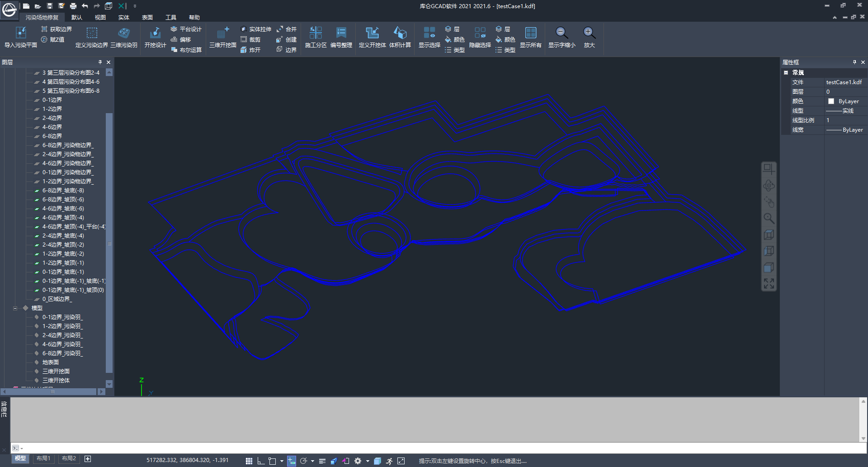Add a new layout with plus button
Screen dimensions: 868x467
[x=88, y=459]
